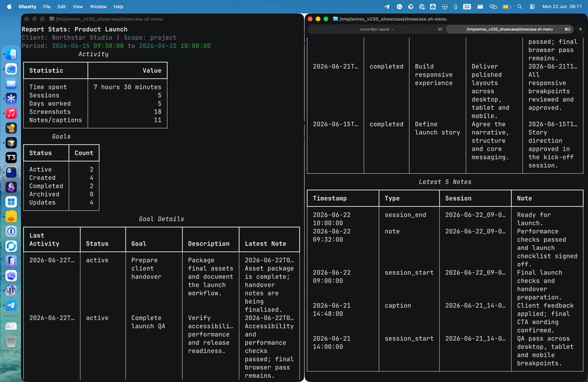Open the View menu
Viewport: 588px width, 382px height.
coord(78,6)
